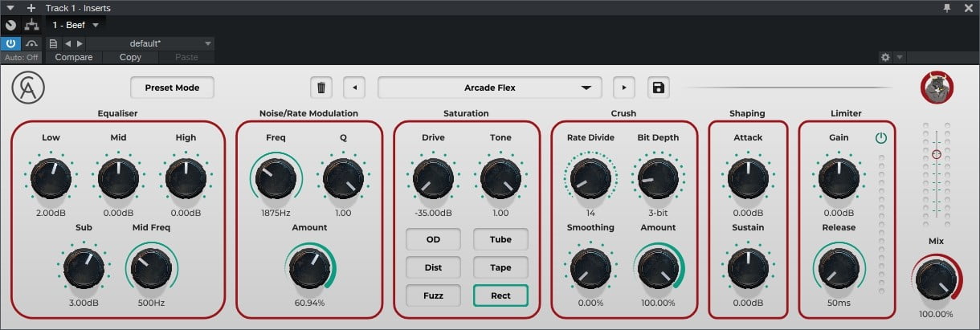Toggle the plugin power bypass button
Screen dimensions: 980x330
[x=10, y=43]
